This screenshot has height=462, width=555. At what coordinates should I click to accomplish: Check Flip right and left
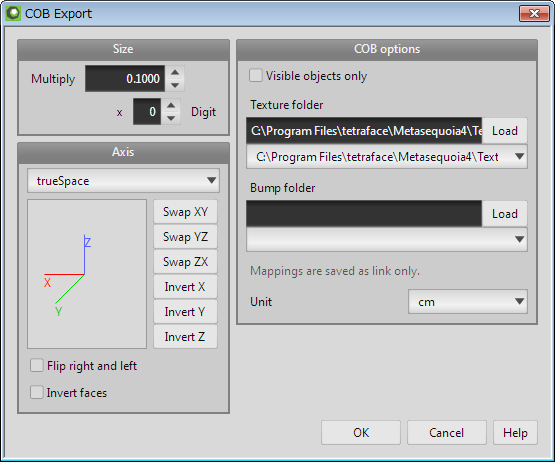click(x=37, y=365)
